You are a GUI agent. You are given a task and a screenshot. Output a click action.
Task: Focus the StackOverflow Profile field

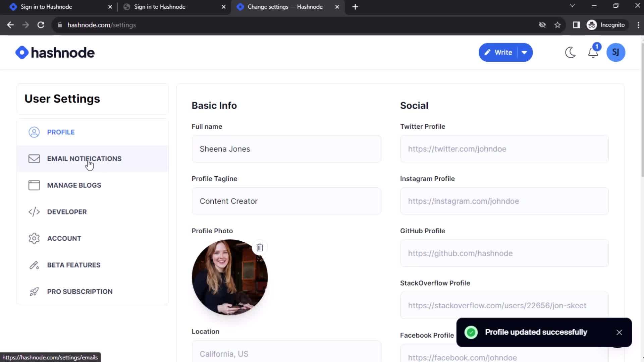click(x=504, y=305)
